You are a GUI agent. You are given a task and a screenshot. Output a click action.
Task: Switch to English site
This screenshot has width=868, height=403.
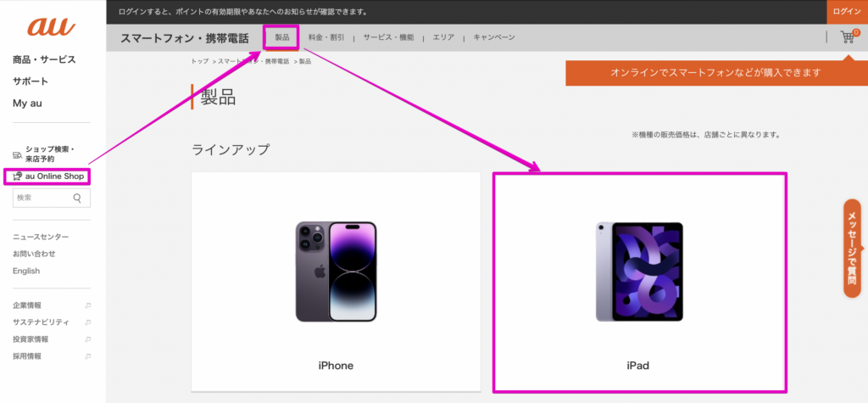click(x=26, y=271)
